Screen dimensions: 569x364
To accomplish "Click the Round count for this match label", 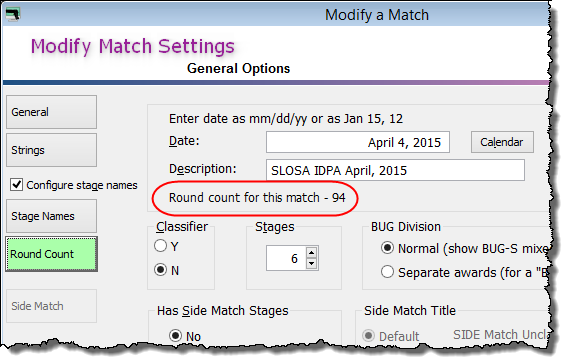I will [257, 198].
